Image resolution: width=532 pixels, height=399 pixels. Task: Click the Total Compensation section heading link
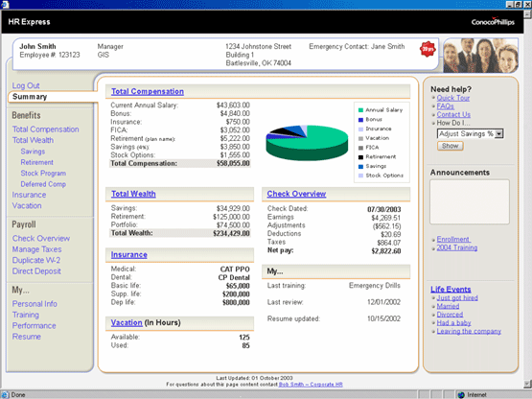[148, 91]
